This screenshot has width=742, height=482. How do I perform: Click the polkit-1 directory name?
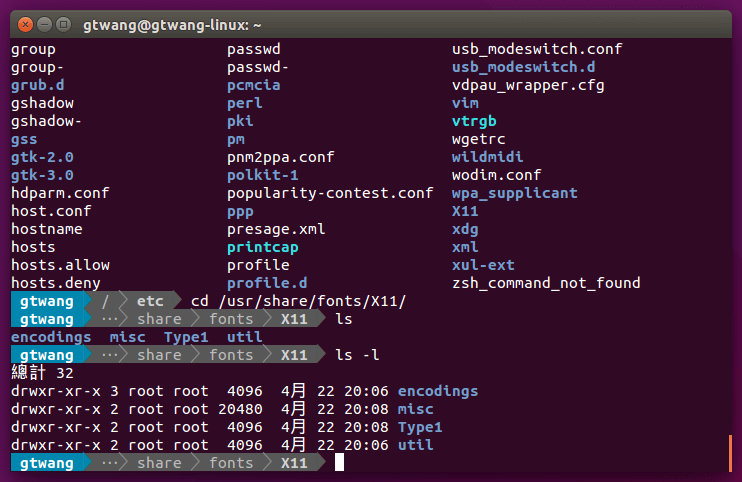pyautogui.click(x=263, y=175)
